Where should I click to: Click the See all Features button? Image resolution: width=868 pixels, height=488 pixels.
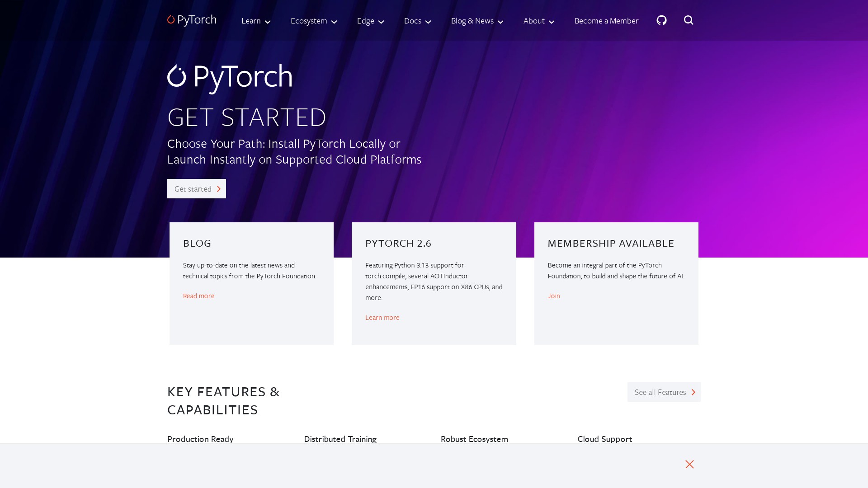click(664, 392)
